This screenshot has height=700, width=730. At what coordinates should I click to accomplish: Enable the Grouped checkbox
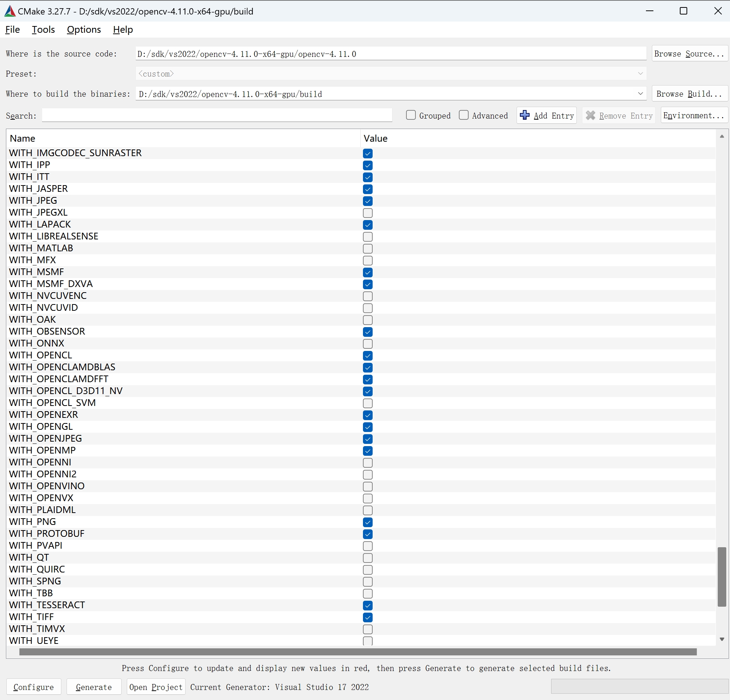411,115
